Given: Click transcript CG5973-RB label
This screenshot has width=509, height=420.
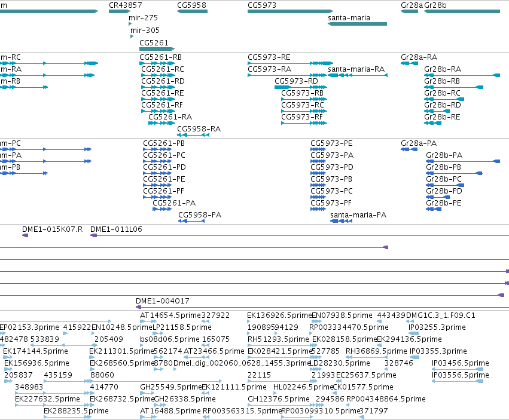Looking at the screenshot, I should (x=302, y=93).
